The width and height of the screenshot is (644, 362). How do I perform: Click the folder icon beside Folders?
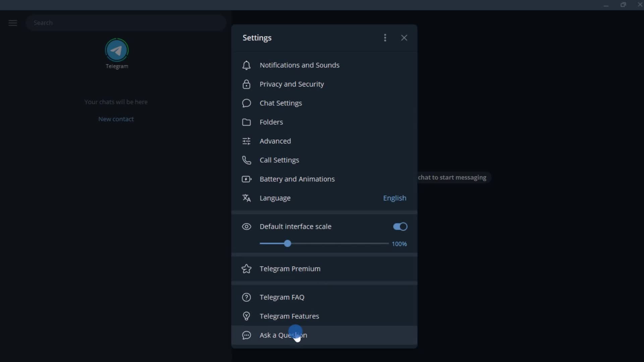coord(247,122)
